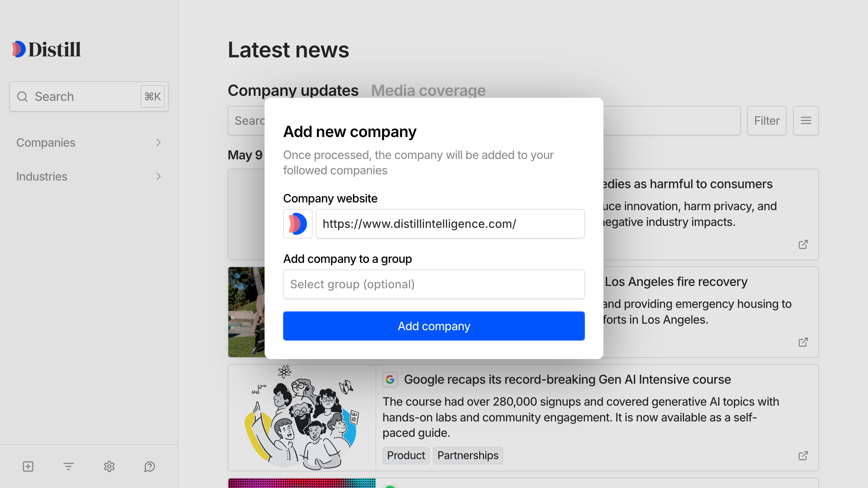Open the external link icon on the Google course card

pyautogui.click(x=803, y=455)
